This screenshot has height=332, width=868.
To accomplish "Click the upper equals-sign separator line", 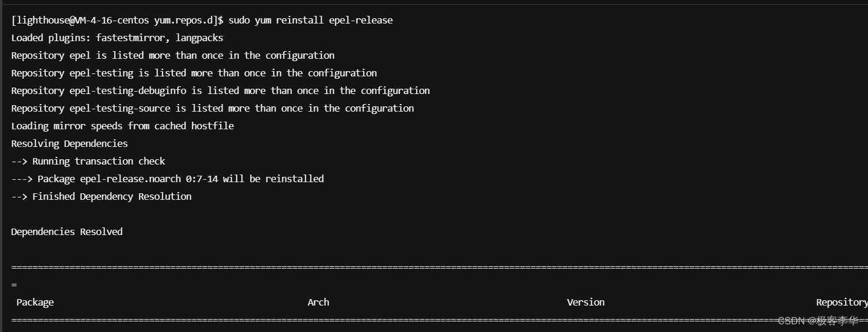I will [412, 267].
